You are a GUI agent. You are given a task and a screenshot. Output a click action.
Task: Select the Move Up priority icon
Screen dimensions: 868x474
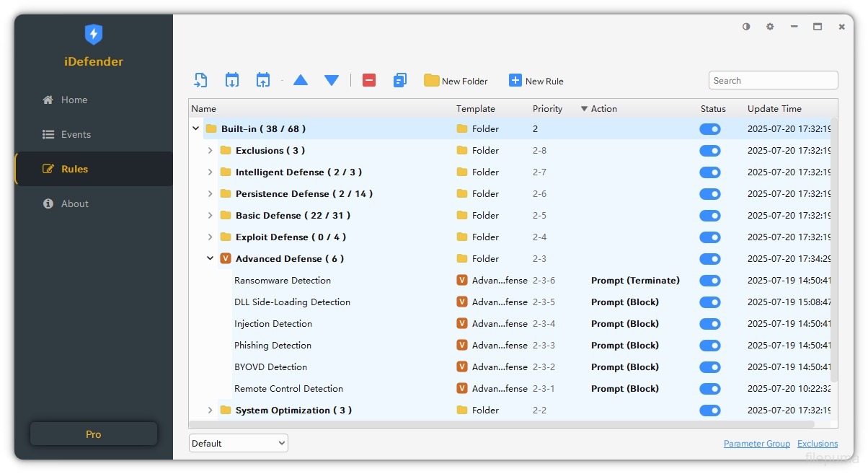coord(301,80)
